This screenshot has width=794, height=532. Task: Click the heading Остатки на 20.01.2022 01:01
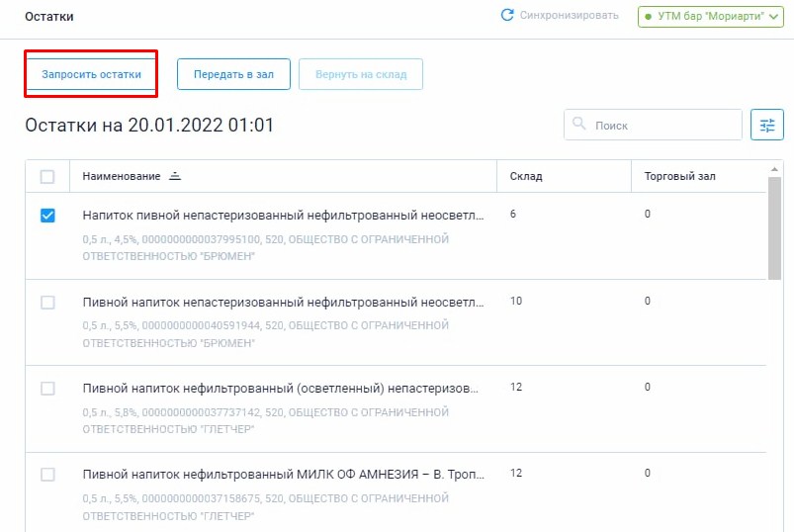(149, 125)
